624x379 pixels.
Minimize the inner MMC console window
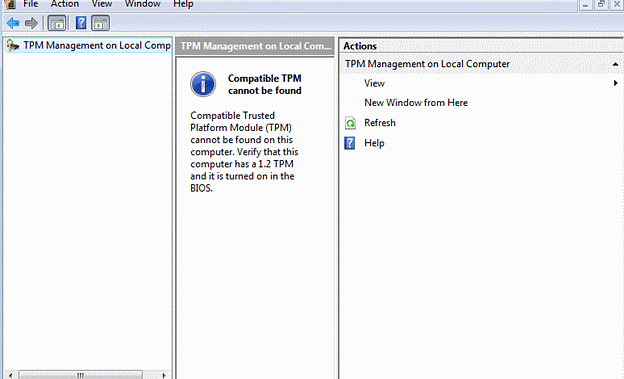[585, 5]
